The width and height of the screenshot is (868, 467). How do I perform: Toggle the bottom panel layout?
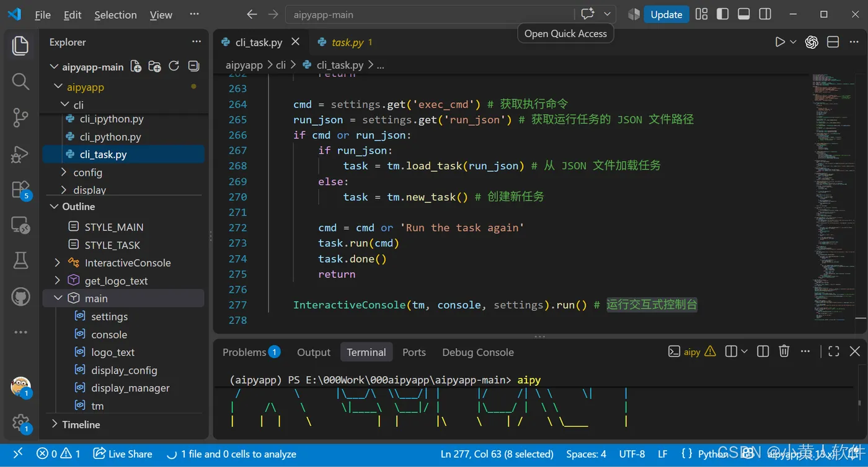pyautogui.click(x=744, y=14)
